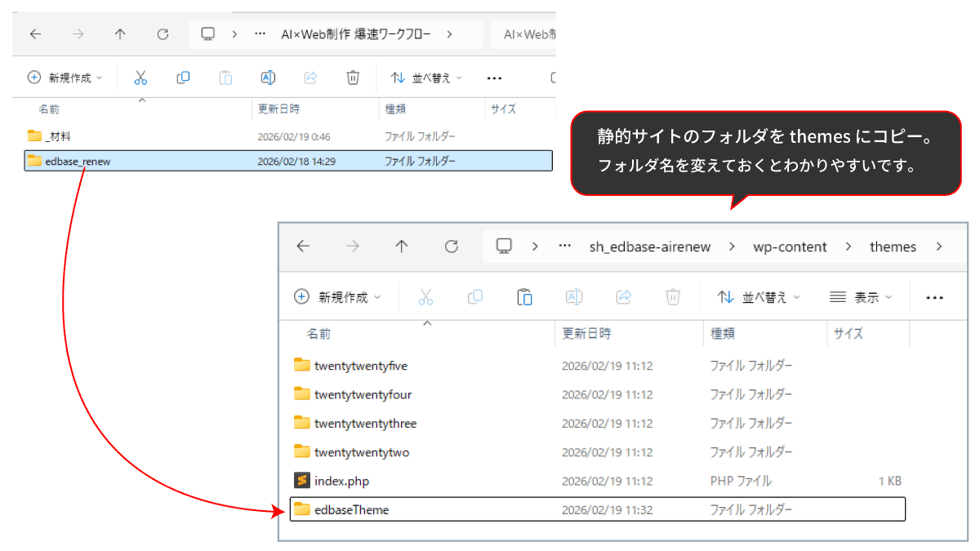980x551 pixels.
Task: Paste into the themes folder via toolbar
Action: tap(524, 297)
